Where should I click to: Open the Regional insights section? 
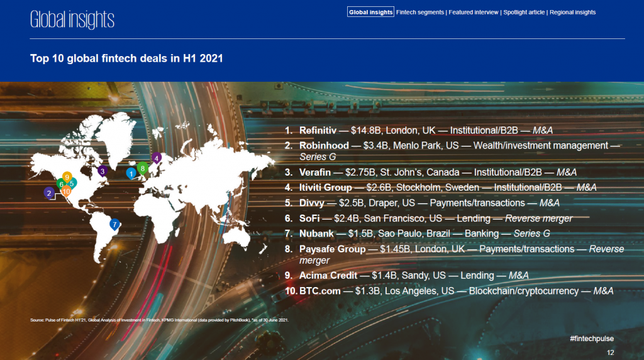click(572, 13)
